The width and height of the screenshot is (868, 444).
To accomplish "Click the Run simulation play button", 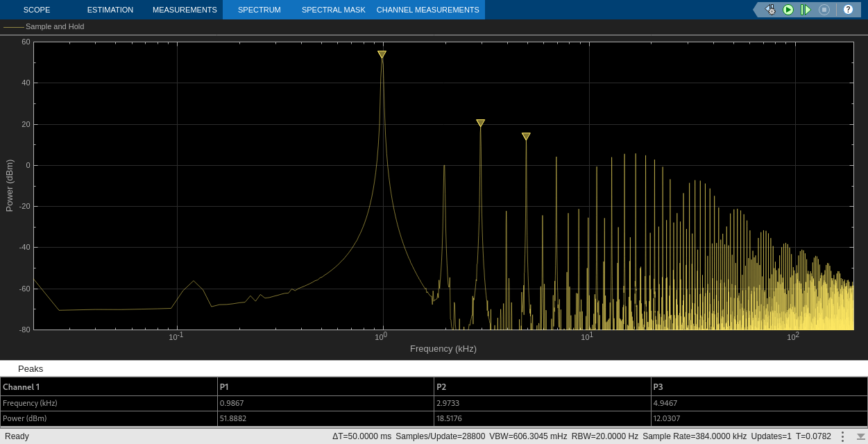I will 788,10.
